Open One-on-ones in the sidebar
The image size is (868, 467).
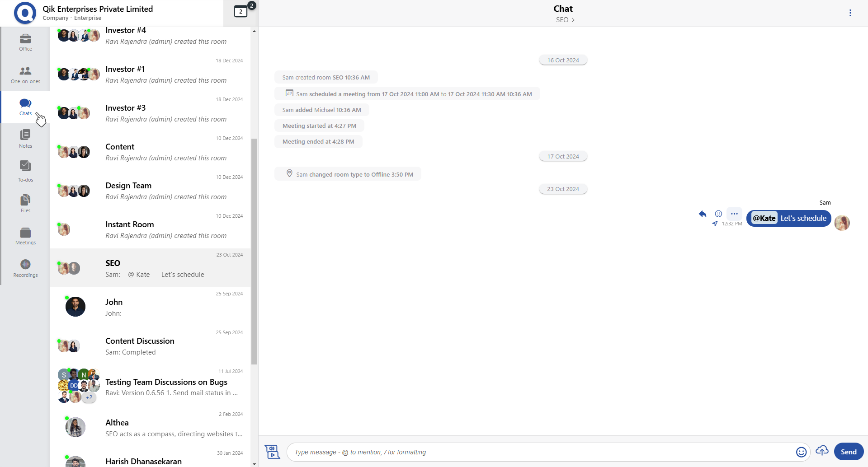25,75
